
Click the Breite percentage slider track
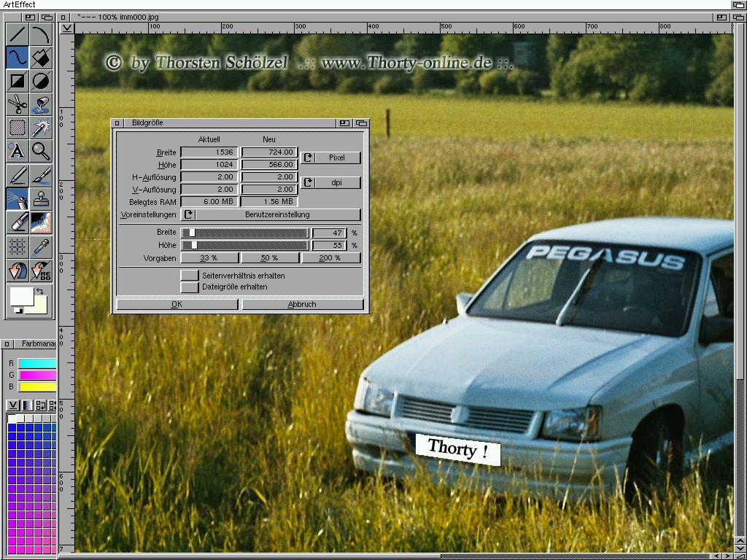[244, 233]
